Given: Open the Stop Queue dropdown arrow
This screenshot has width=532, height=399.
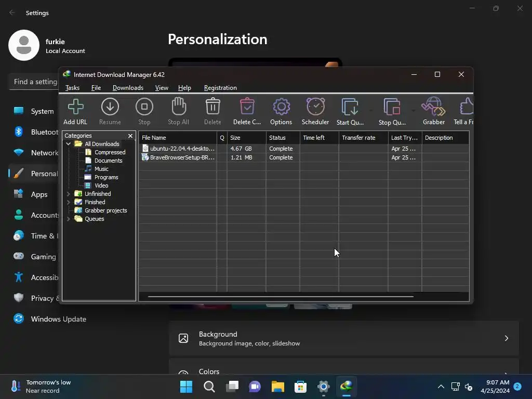Looking at the screenshot, I should (x=413, y=111).
